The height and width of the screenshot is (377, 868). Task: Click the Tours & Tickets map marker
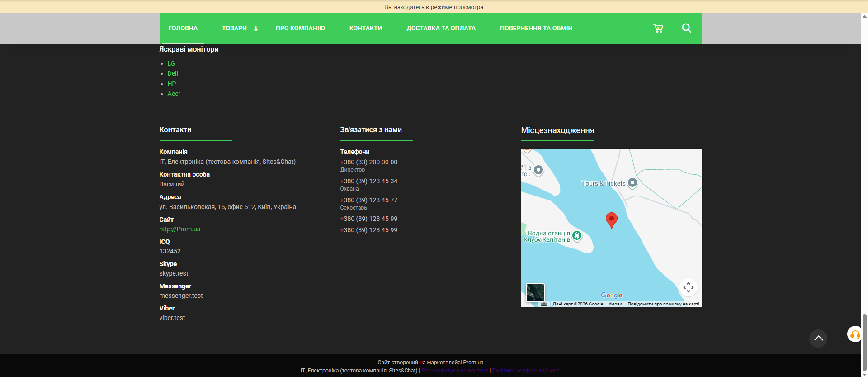[632, 183]
